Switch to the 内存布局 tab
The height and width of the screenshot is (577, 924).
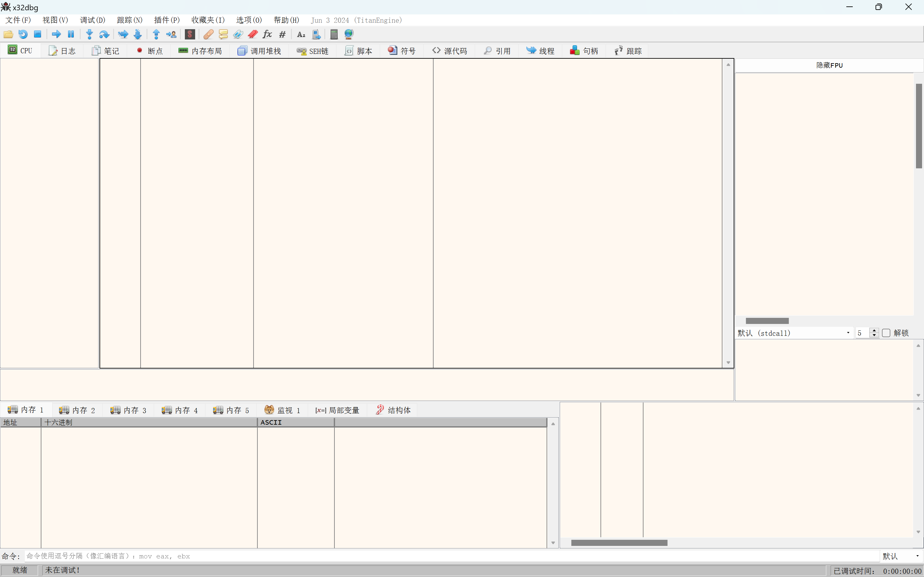click(x=200, y=51)
